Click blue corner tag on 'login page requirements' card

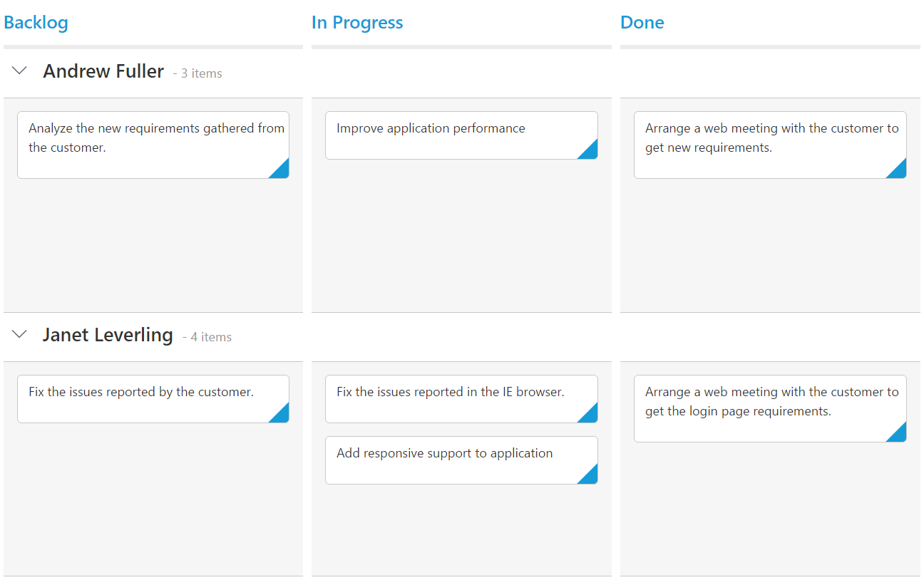click(899, 435)
